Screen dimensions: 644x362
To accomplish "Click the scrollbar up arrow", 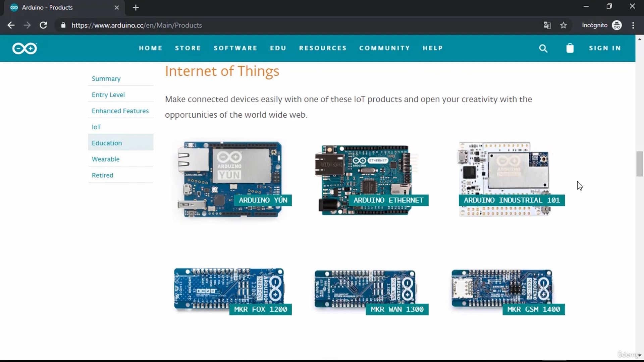I will 640,39.
